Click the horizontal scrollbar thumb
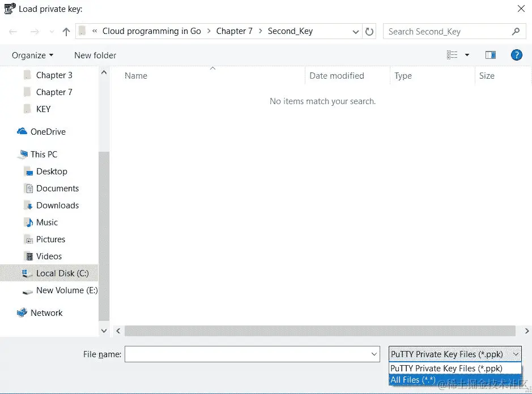 (x=320, y=331)
